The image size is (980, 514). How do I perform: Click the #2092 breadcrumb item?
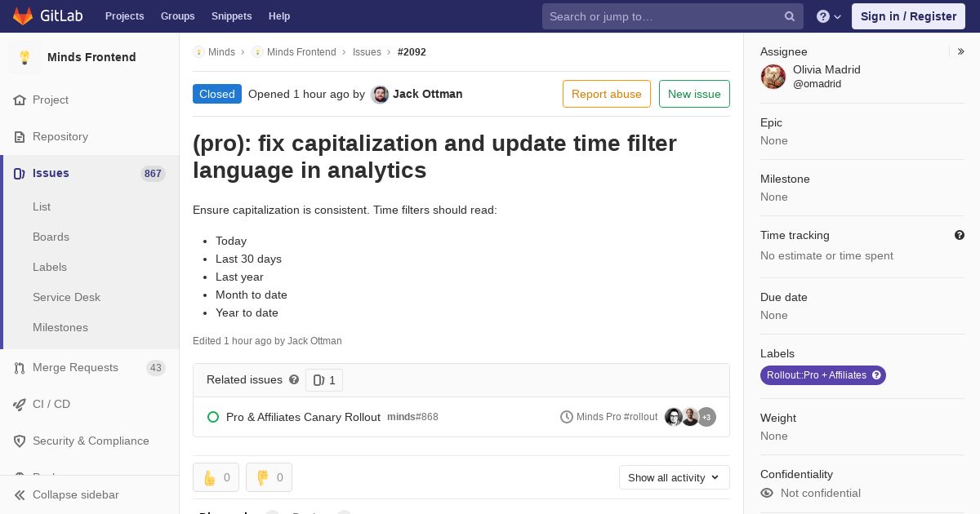pos(412,52)
